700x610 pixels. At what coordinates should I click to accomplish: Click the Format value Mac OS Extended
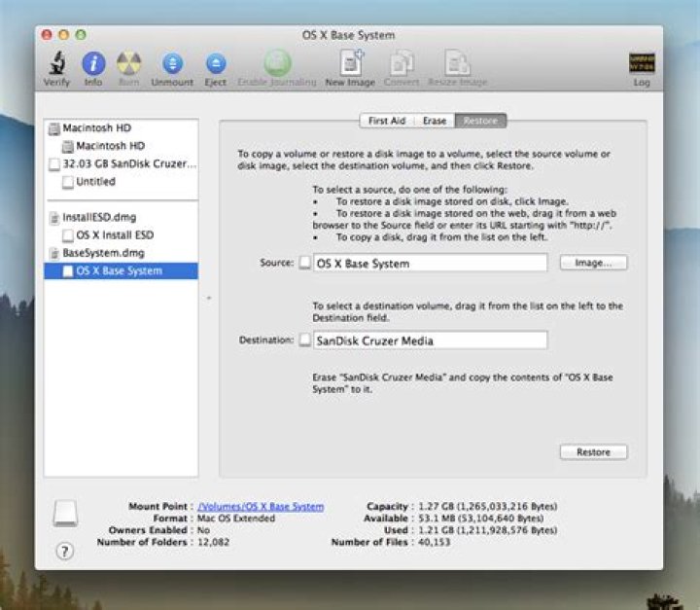coord(236,519)
